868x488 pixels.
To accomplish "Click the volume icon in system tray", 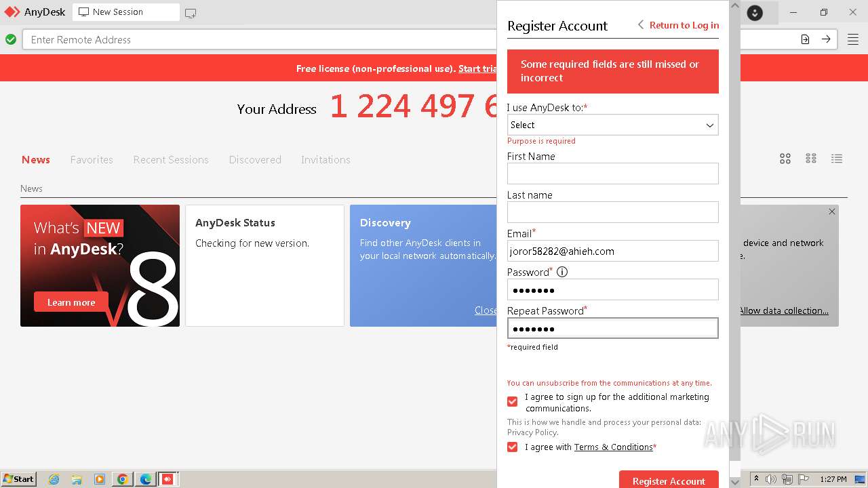I will 771,479.
